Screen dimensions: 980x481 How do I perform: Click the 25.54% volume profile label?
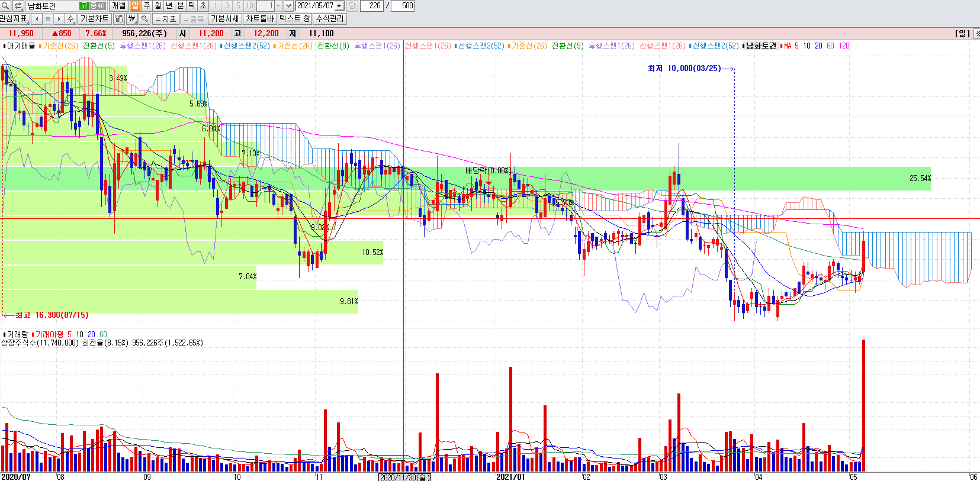[x=920, y=178]
